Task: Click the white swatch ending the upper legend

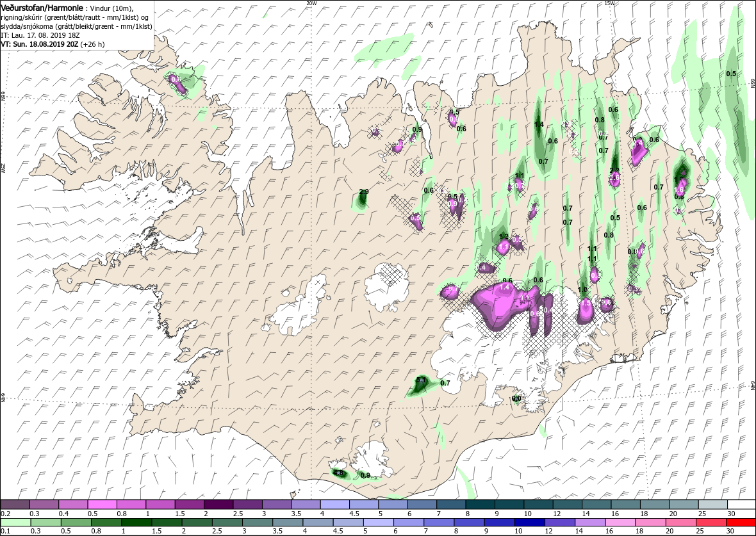Action: point(741,504)
